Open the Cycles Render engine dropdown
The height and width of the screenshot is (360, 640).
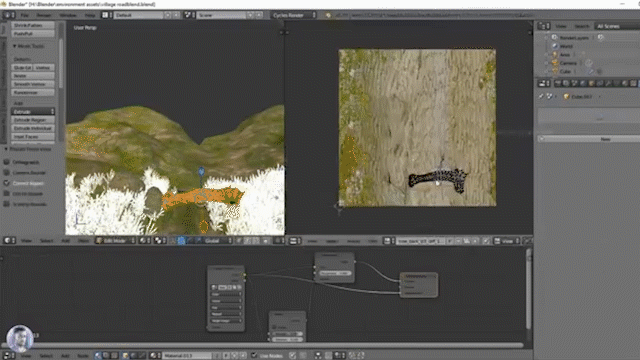pos(293,15)
